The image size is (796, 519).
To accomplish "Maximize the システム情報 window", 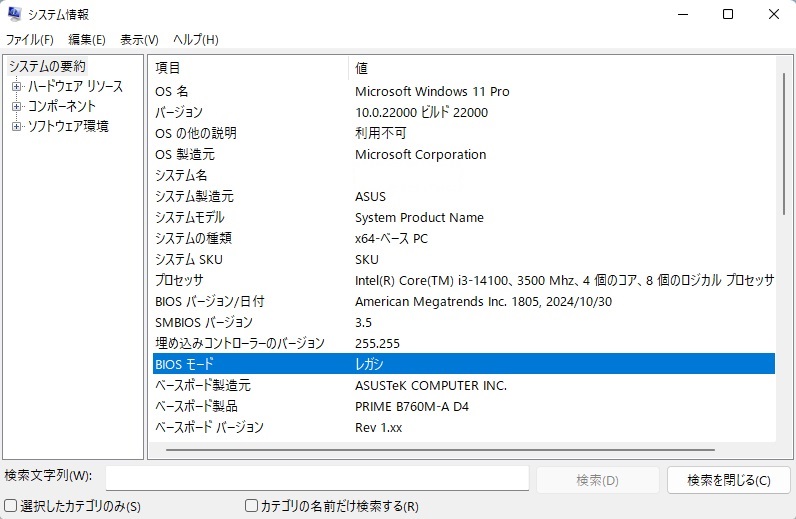I will click(x=728, y=14).
